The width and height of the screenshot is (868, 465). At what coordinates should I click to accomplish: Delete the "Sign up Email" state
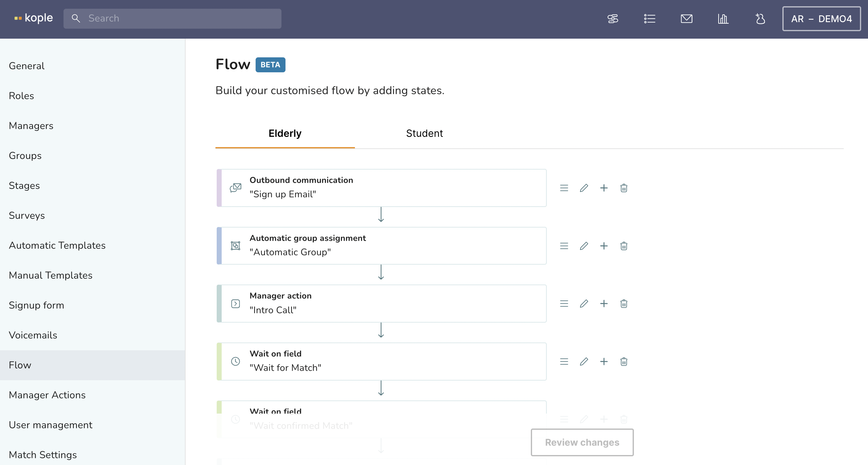(x=624, y=188)
